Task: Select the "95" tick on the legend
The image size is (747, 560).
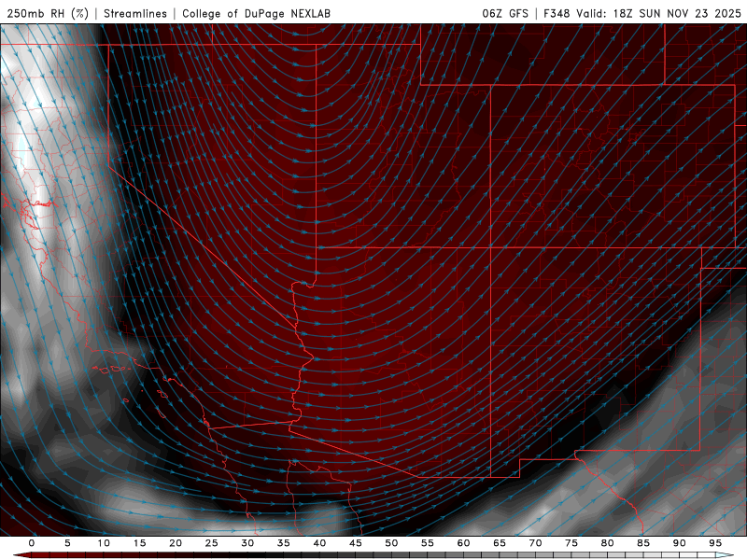Action: (715, 543)
